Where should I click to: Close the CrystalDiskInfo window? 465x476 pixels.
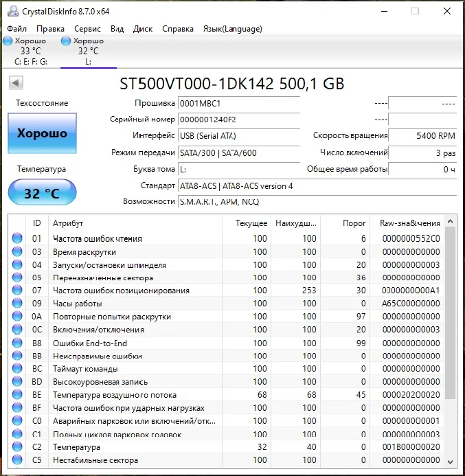[x=446, y=11]
